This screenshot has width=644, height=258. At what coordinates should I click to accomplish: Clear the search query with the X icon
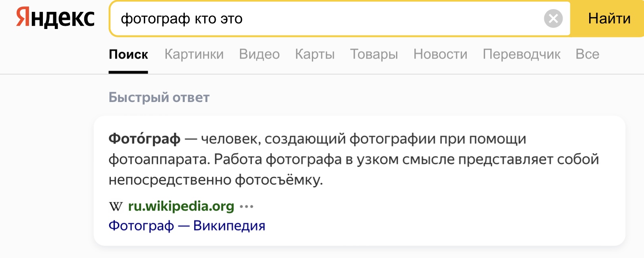553,19
